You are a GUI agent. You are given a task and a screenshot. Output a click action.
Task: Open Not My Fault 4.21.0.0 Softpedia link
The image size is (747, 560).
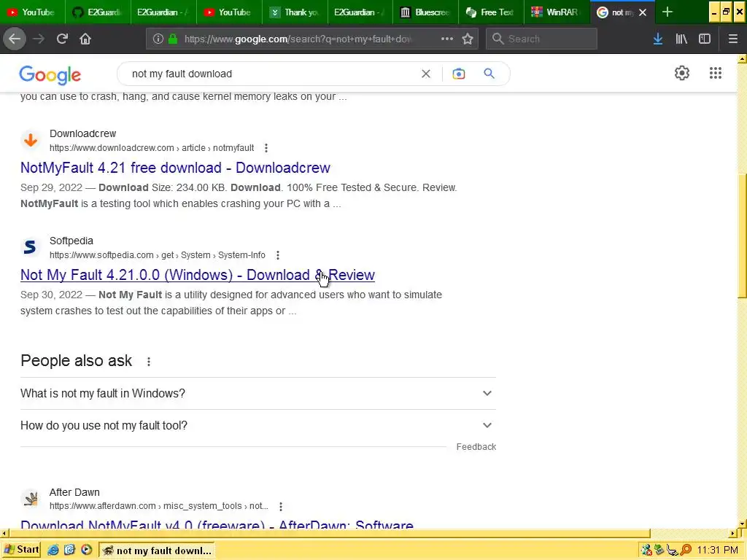click(198, 275)
